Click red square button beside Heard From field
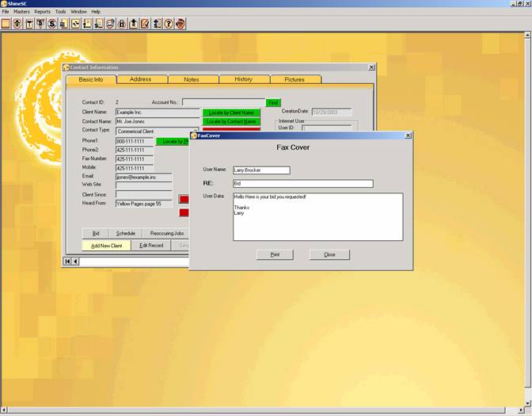The image size is (532, 416). pos(184,199)
